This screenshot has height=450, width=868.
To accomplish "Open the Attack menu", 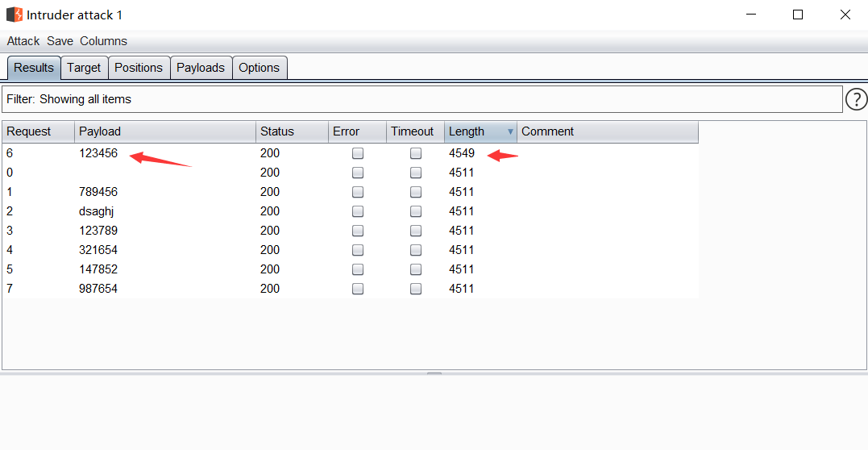I will [x=23, y=41].
